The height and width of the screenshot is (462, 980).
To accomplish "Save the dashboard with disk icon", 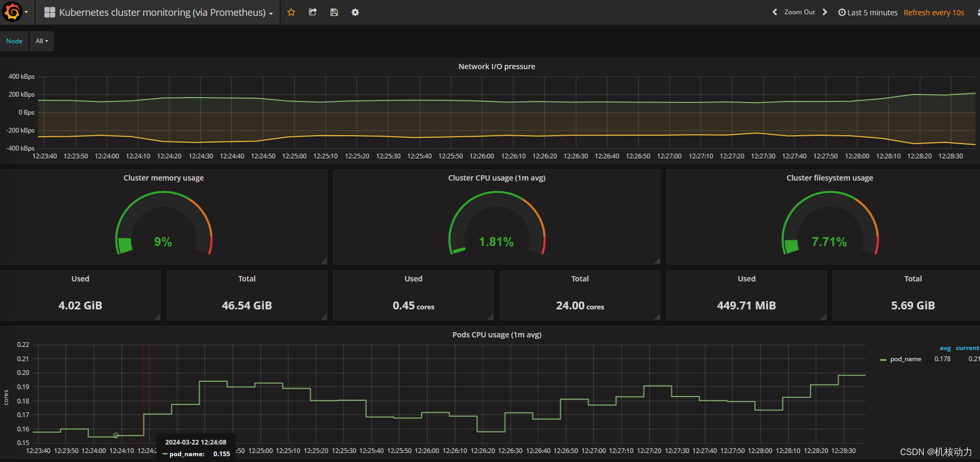I will pos(334,12).
